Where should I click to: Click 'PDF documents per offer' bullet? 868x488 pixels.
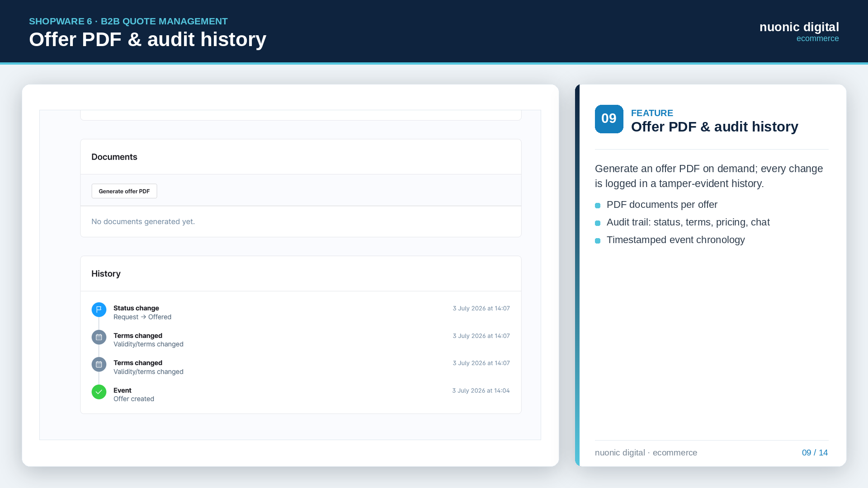[662, 205]
